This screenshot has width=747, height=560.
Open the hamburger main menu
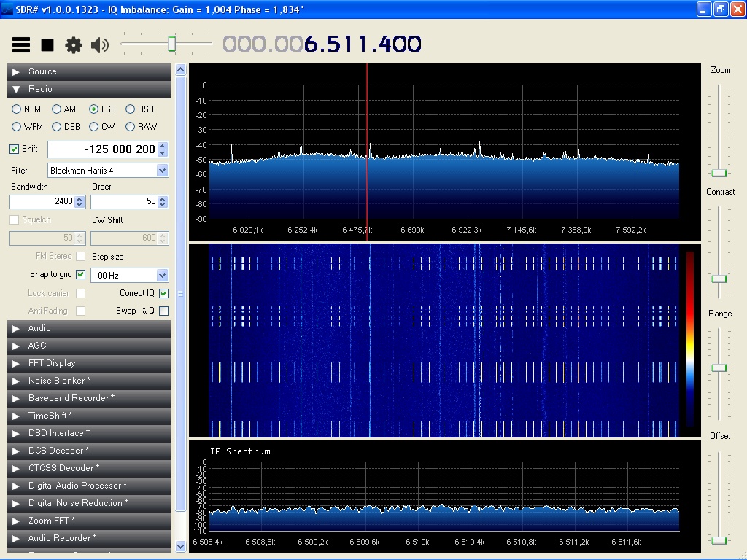tap(21, 45)
